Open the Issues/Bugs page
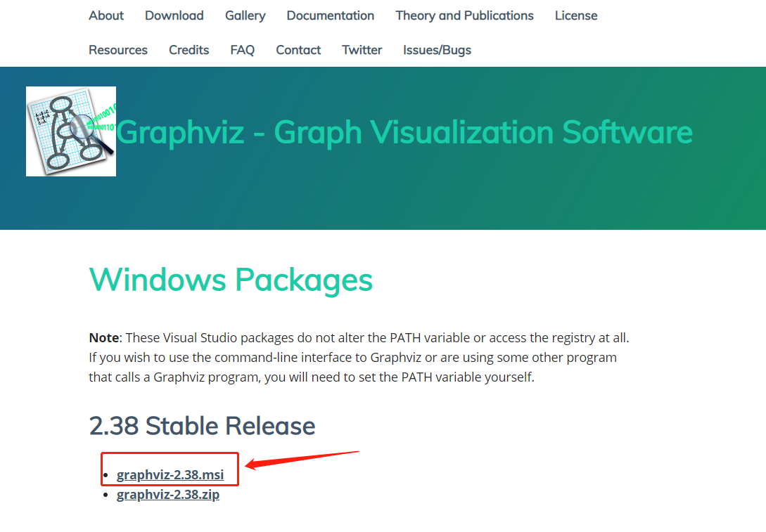 point(437,49)
